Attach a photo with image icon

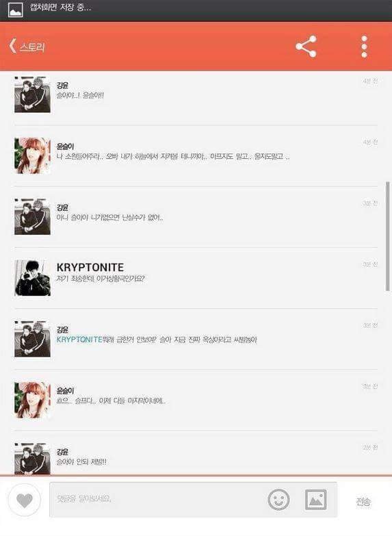(x=315, y=500)
